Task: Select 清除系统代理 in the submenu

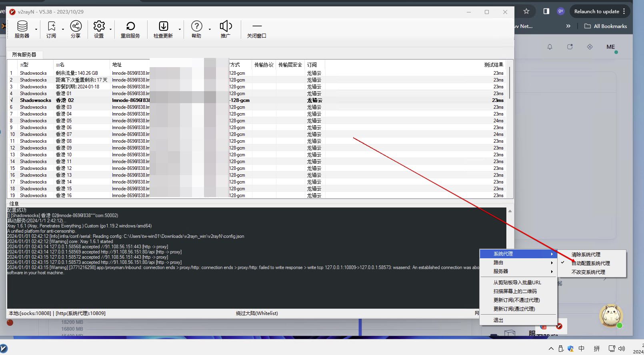Action: (x=586, y=254)
